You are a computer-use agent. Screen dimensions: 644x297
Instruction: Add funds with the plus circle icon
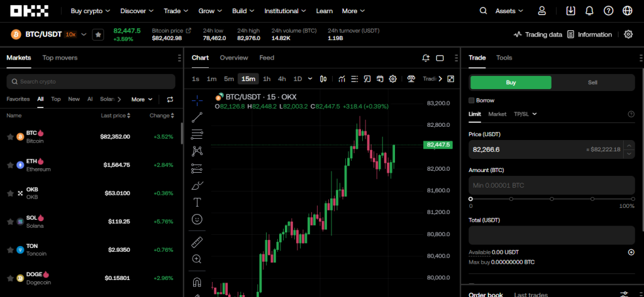pos(631,252)
